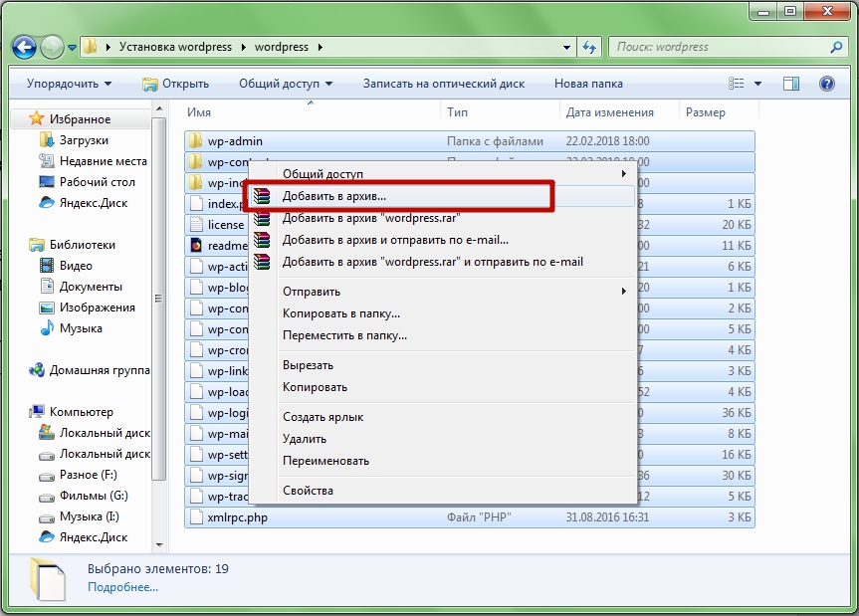Click Записать на оптический диск
The height and width of the screenshot is (616, 859).
444,84
